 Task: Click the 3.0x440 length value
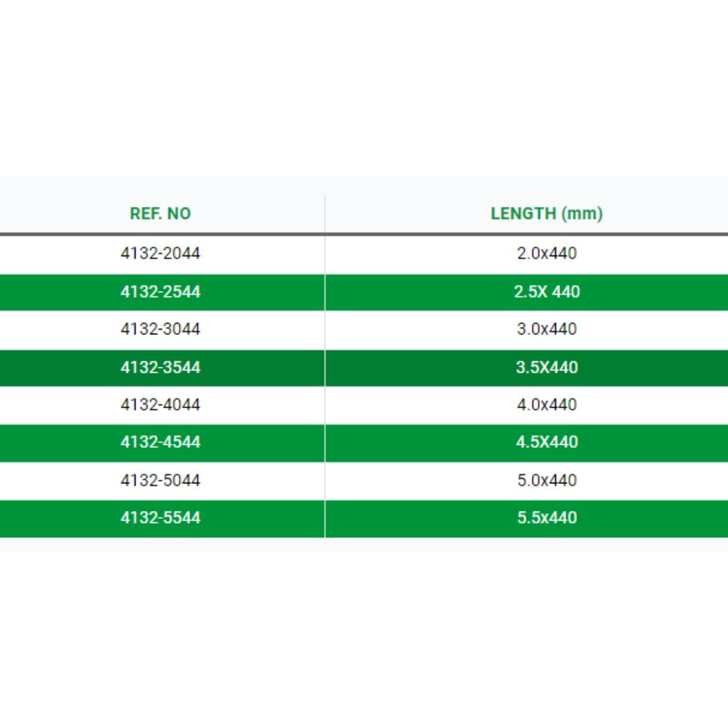[546, 330]
